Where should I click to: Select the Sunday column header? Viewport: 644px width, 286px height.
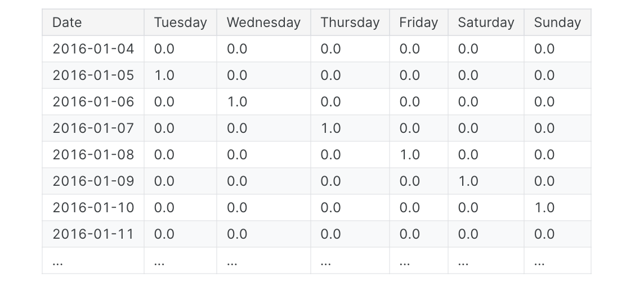pos(557,23)
